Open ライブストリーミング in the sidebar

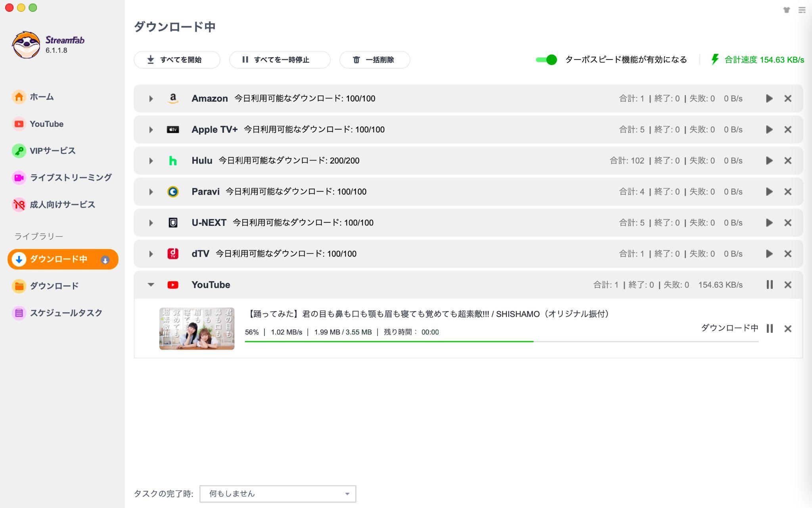[62, 178]
